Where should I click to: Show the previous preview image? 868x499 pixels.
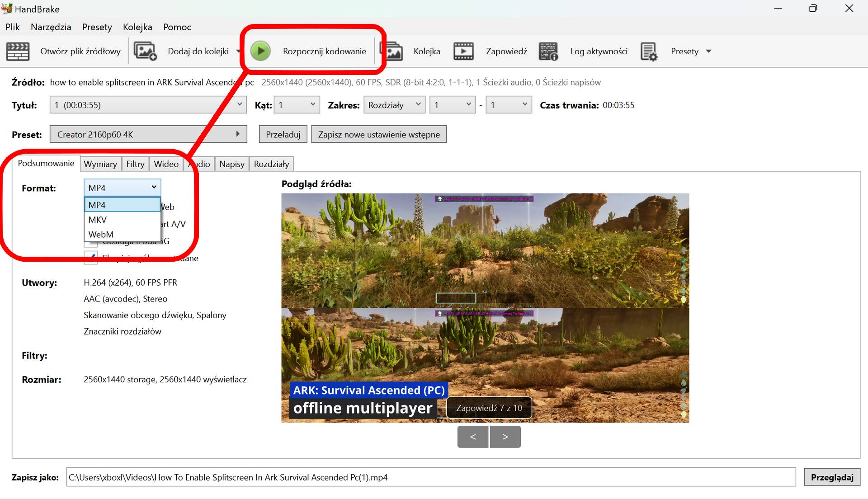pyautogui.click(x=473, y=437)
